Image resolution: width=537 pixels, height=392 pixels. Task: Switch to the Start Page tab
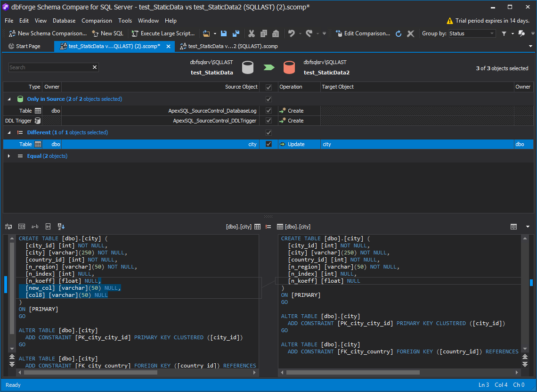click(24, 46)
